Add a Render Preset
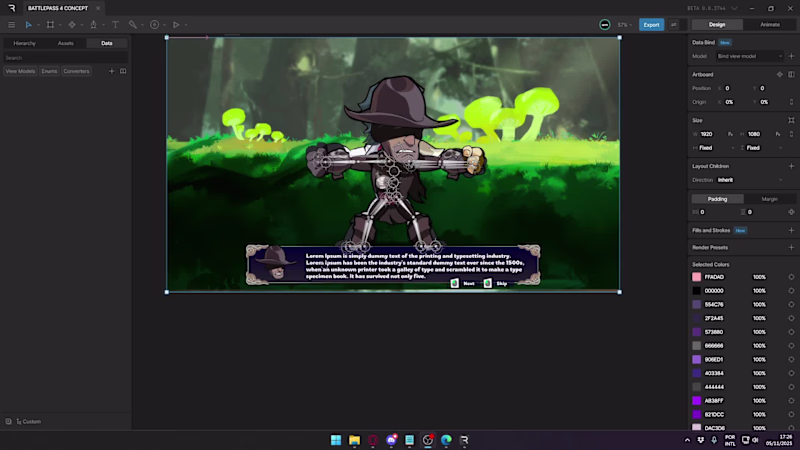This screenshot has height=450, width=800. tap(791, 247)
